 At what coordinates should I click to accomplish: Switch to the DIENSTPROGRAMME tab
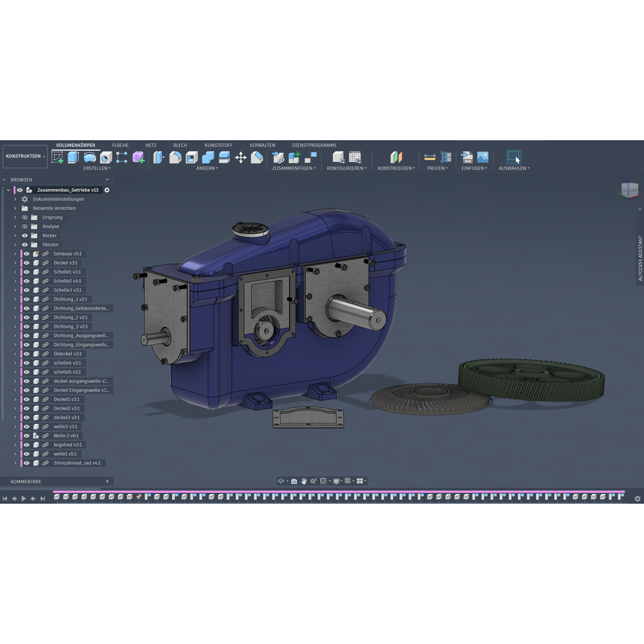(315, 146)
